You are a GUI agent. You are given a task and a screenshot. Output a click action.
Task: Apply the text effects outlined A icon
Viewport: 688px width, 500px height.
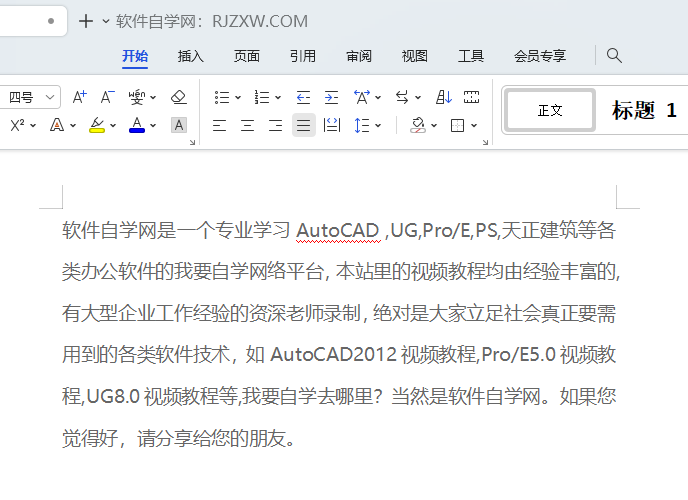pyautogui.click(x=57, y=125)
